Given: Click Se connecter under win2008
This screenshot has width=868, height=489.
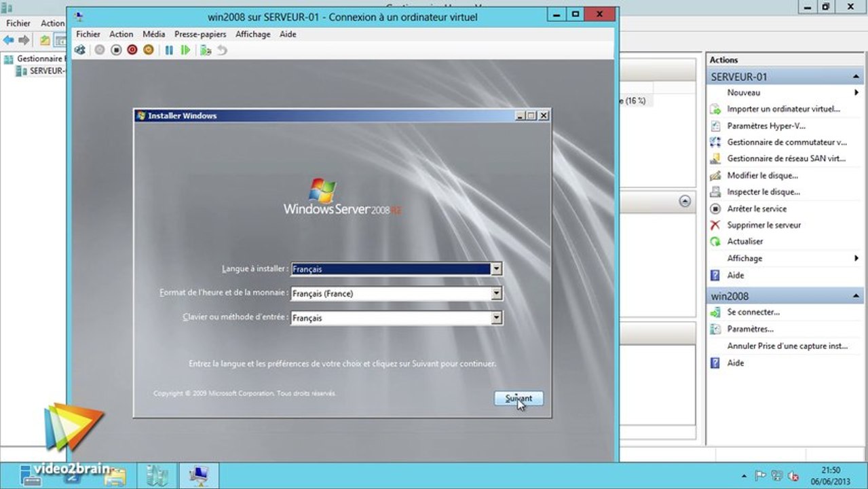Looking at the screenshot, I should click(x=753, y=312).
